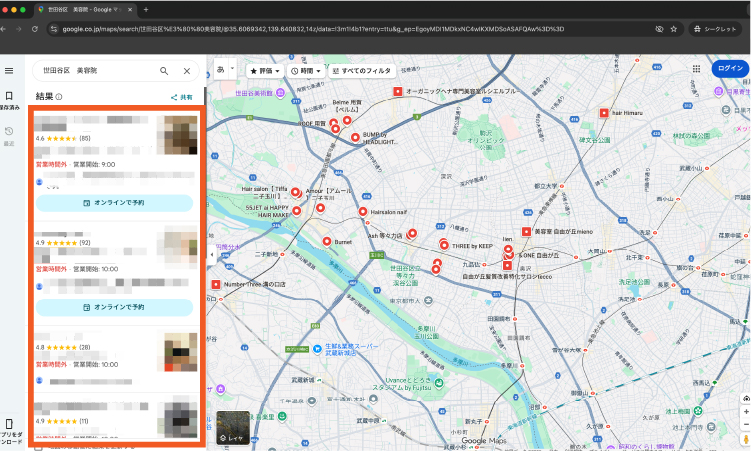Open the 保存済み saved places icon
751x451 pixels.
point(9,99)
